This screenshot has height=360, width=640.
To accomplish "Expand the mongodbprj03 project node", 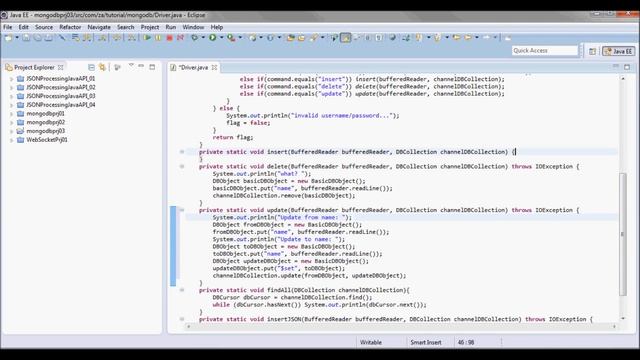I will (11, 131).
